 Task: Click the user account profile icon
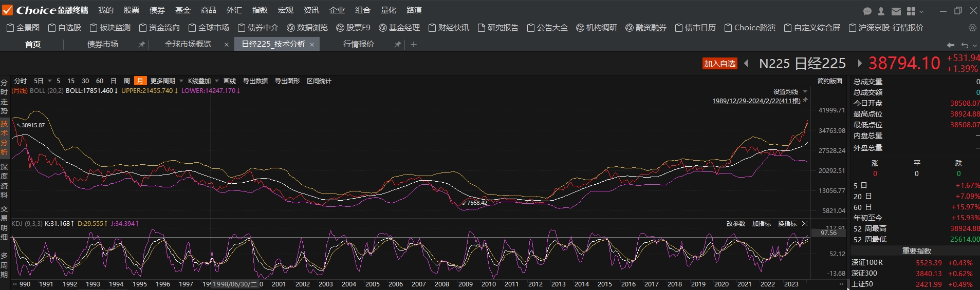click(881, 11)
